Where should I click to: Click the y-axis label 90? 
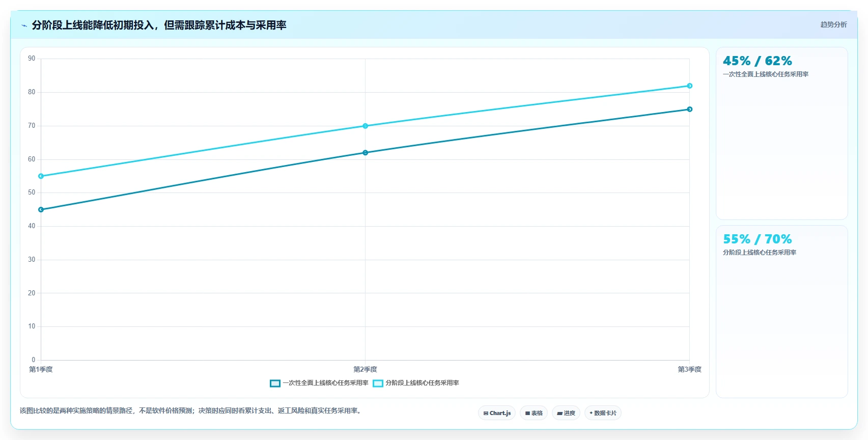tap(32, 59)
